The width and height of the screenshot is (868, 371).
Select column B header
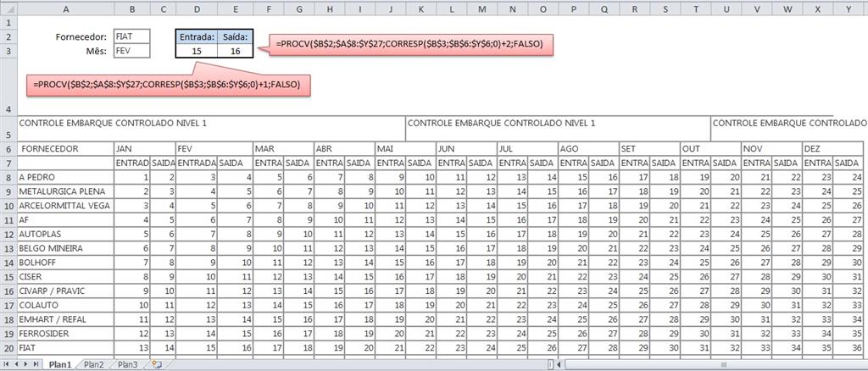(132, 8)
